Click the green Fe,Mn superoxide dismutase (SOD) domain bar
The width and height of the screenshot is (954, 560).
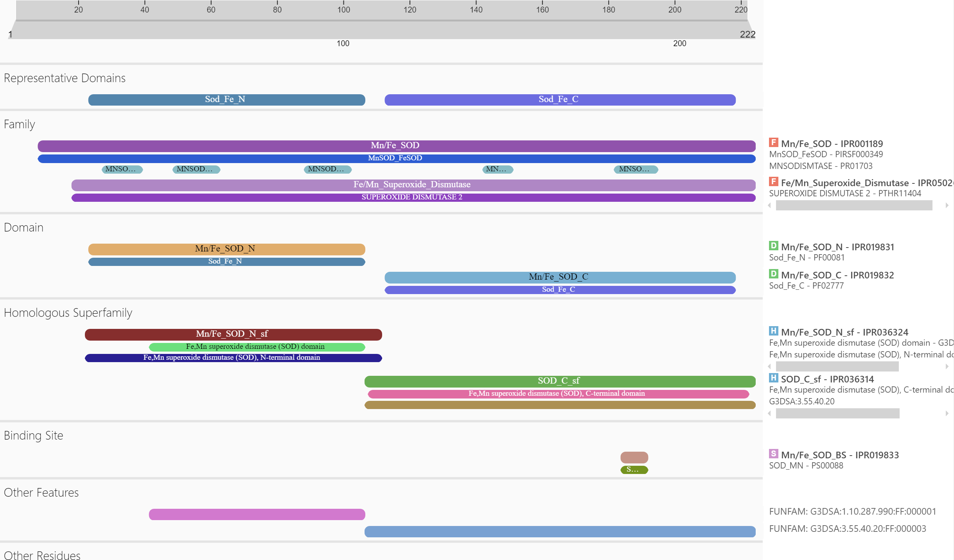[x=257, y=347]
